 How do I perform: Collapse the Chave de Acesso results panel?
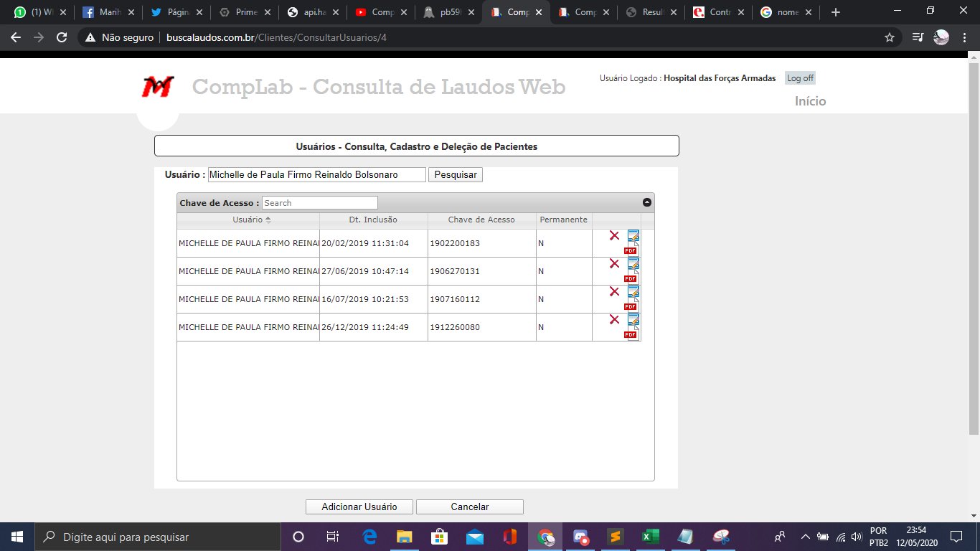[x=647, y=203]
